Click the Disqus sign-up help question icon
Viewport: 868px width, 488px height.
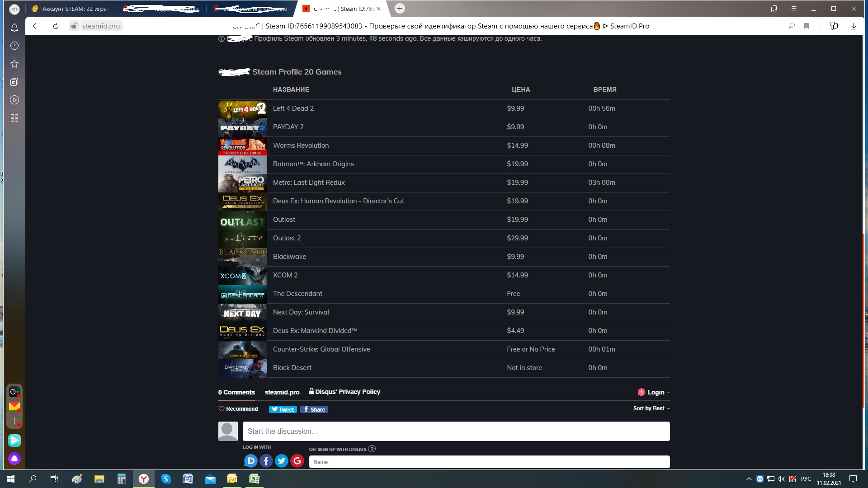pos(372,449)
